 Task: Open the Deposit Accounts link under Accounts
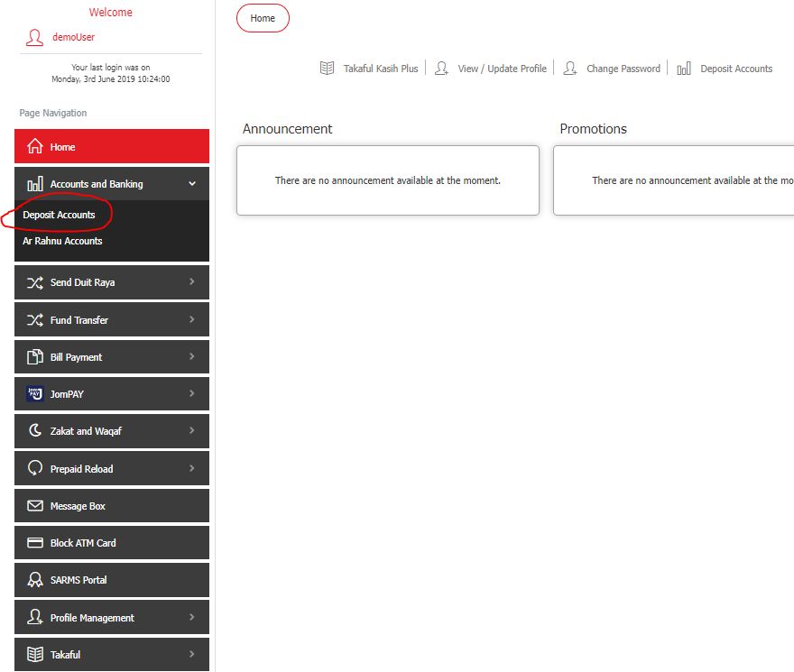(x=58, y=215)
